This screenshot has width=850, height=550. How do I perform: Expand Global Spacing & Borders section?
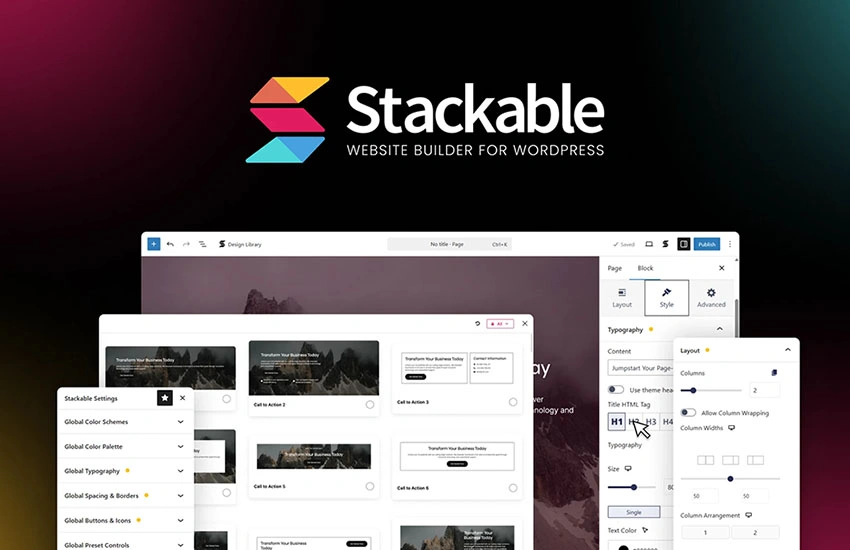125,496
